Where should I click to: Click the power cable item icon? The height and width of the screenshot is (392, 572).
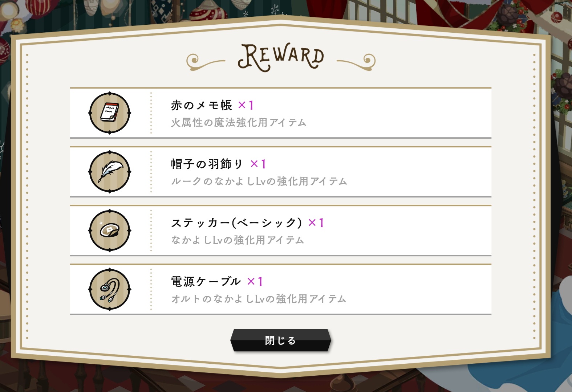coord(110,289)
